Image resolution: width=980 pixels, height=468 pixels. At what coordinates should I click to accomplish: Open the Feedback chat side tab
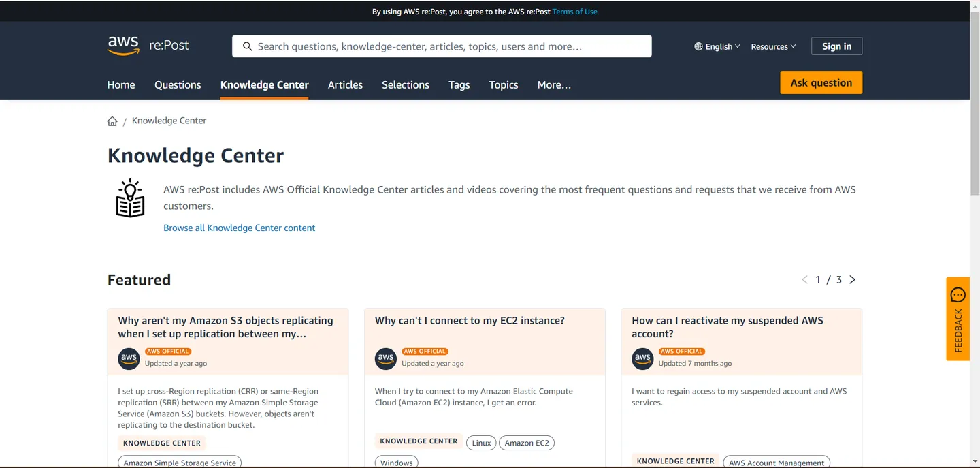958,319
